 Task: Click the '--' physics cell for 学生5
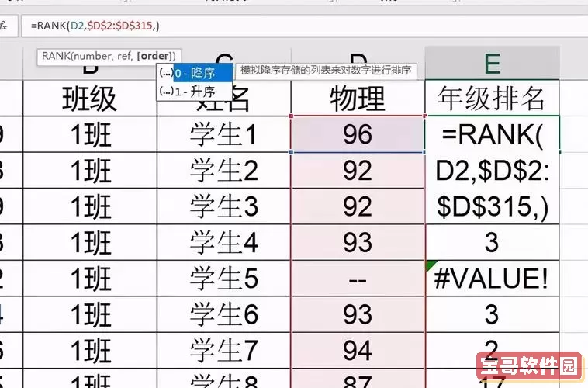pos(358,278)
